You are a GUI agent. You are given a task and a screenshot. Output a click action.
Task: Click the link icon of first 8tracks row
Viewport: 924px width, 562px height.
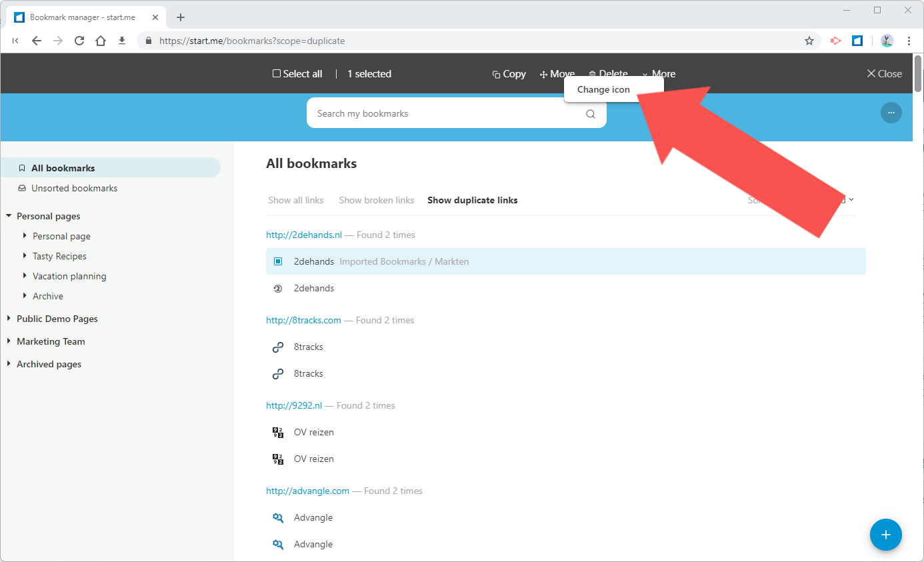[278, 347]
